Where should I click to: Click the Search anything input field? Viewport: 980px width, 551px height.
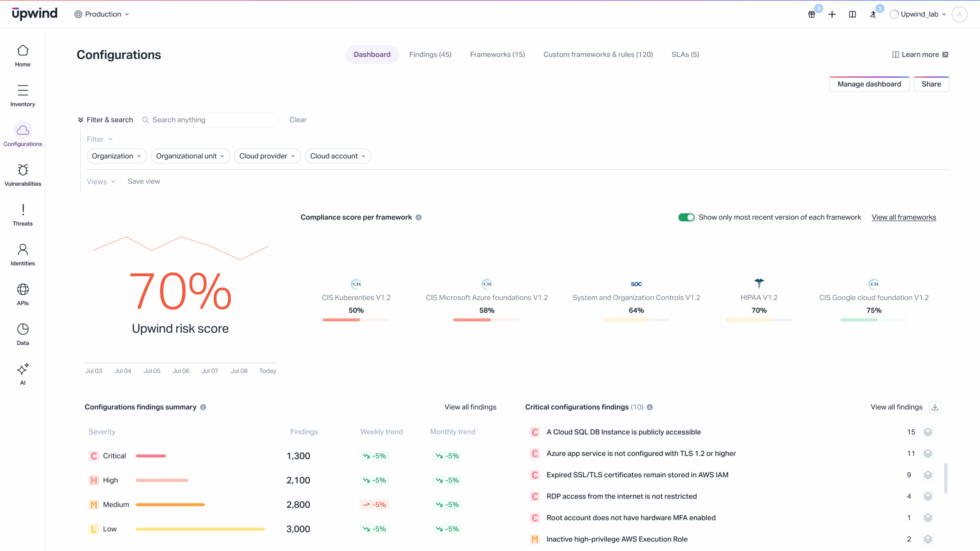[x=212, y=120]
